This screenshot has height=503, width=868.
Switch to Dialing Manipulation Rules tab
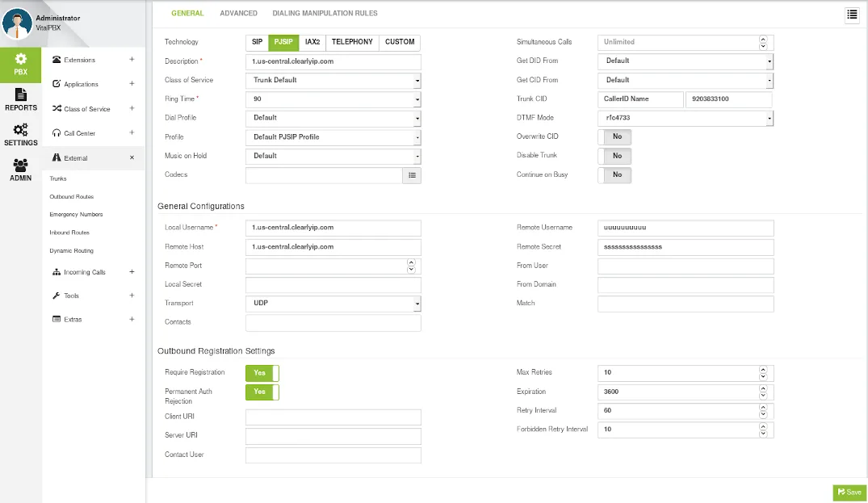(x=325, y=13)
